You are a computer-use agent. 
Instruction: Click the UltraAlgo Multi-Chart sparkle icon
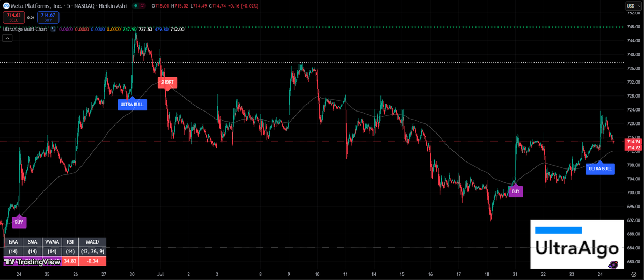53,29
